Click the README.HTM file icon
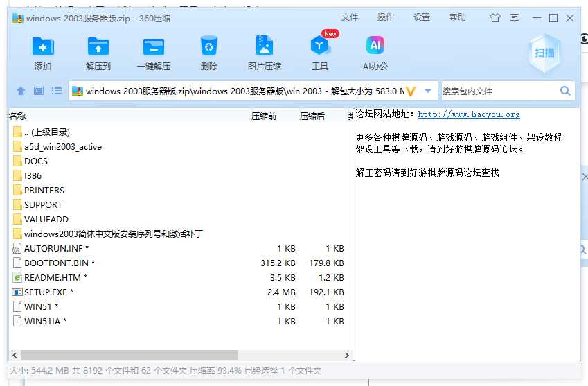The height and width of the screenshot is (386, 588). (x=17, y=278)
